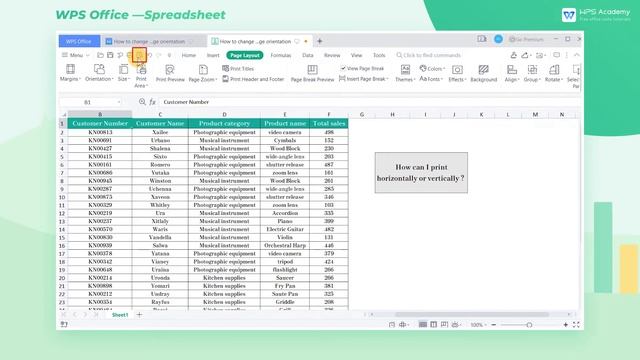
Task: Select the Sheet1 tab
Action: (x=120, y=315)
